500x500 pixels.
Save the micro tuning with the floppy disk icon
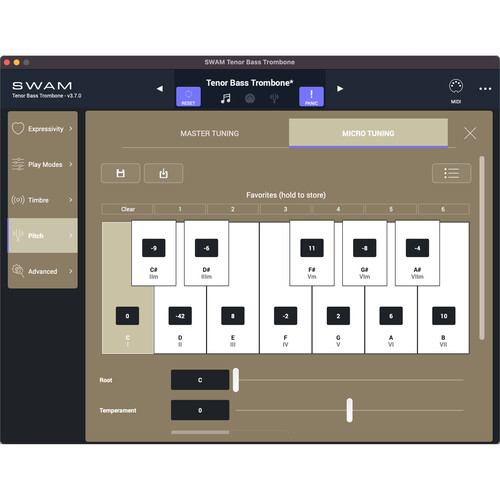pos(120,173)
